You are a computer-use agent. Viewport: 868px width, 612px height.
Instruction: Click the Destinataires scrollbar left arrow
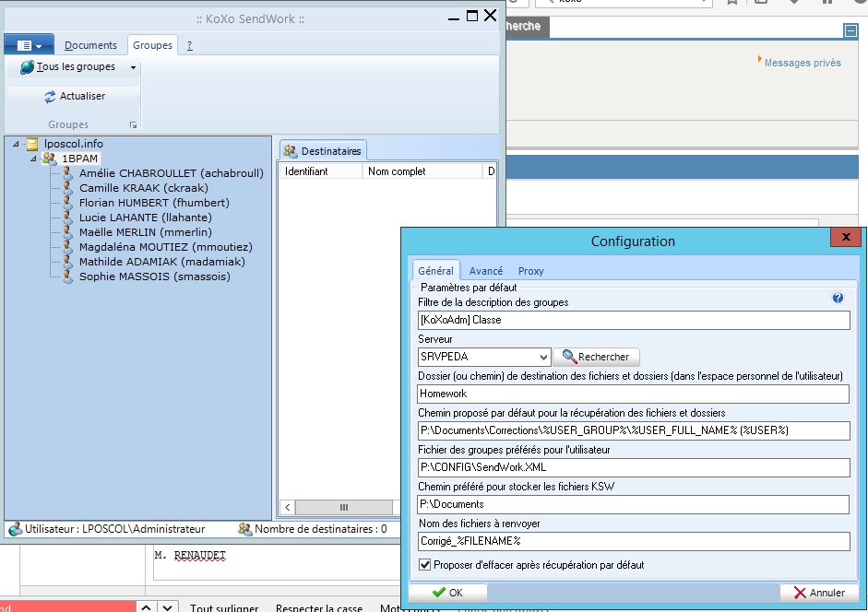(287, 507)
